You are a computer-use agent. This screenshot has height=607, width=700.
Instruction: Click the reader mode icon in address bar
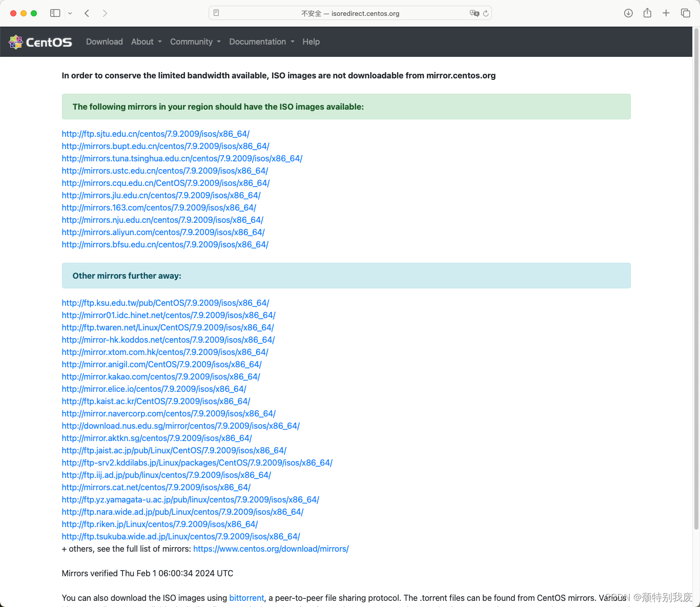216,13
